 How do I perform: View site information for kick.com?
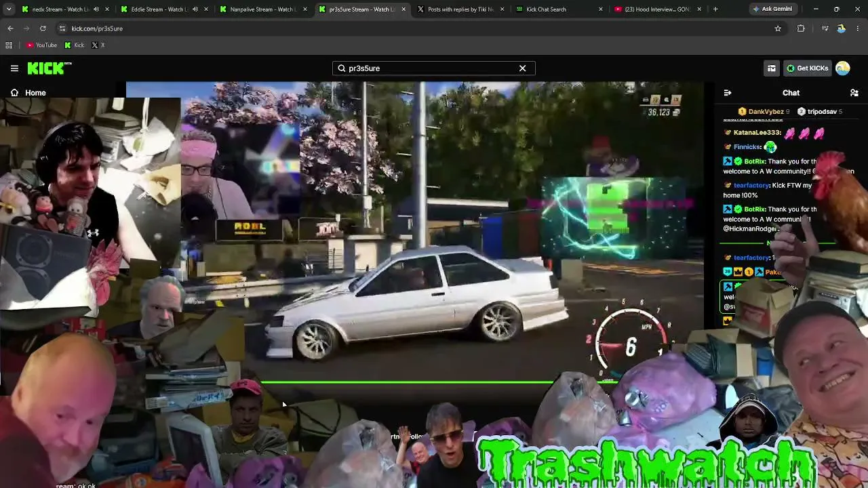(62, 28)
